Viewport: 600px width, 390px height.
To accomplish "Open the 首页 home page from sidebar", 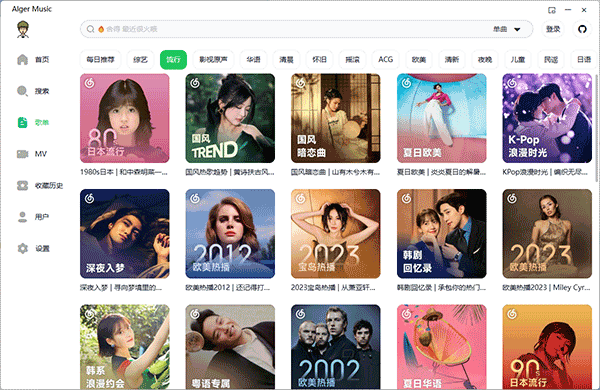I will pos(33,60).
